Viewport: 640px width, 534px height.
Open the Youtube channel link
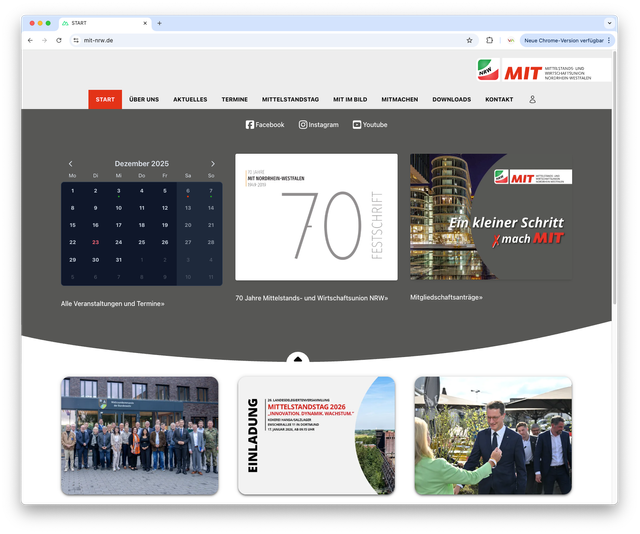point(370,125)
